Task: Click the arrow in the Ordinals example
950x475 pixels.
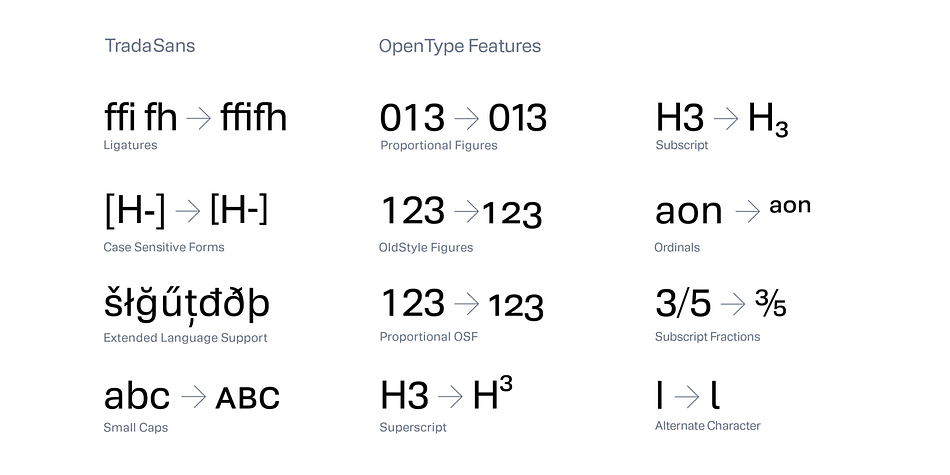Action: pyautogui.click(x=748, y=211)
